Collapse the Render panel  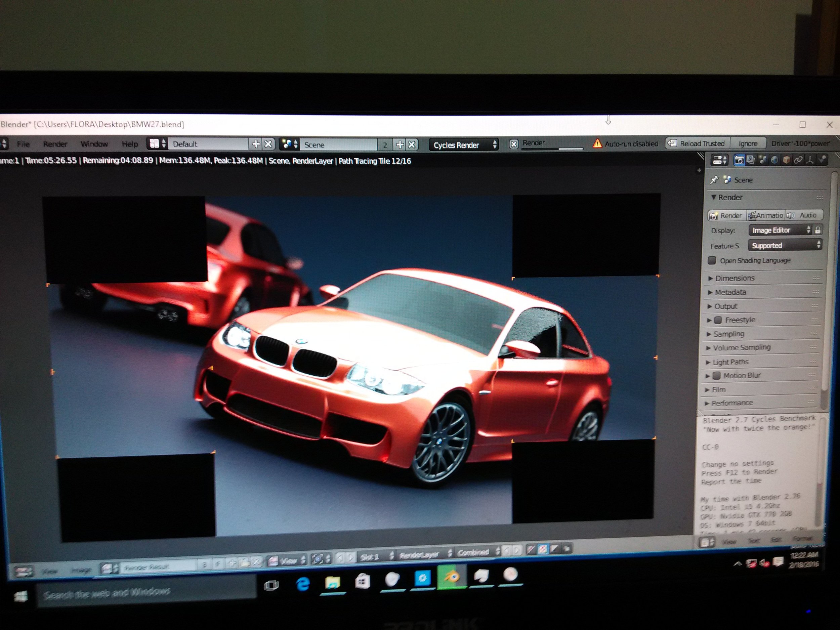click(x=727, y=197)
